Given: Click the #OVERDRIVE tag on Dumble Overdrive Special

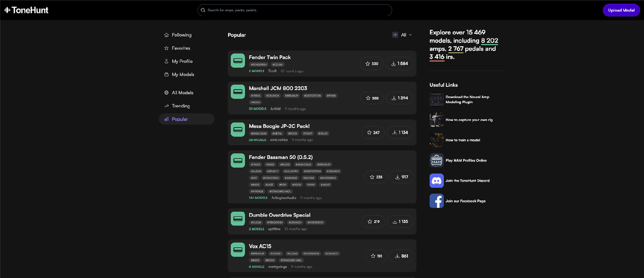Looking at the screenshot, I should [x=316, y=222].
